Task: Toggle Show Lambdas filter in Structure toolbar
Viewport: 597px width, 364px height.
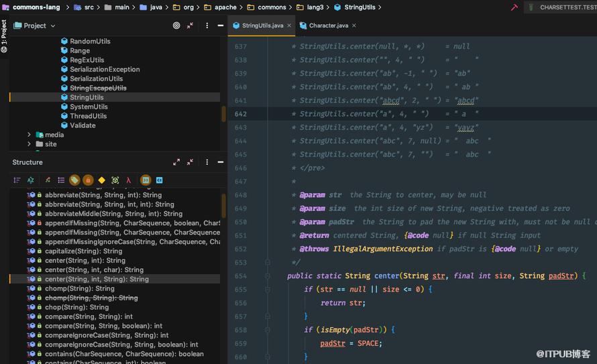Action: point(129,180)
